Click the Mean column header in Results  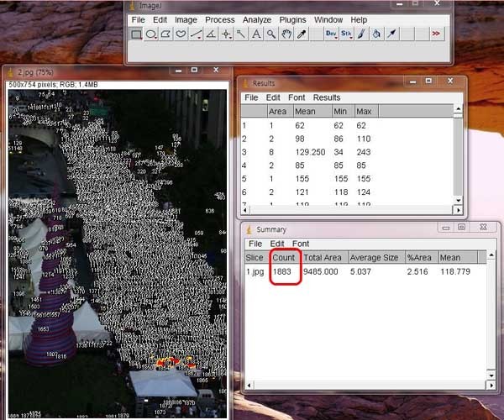click(305, 111)
